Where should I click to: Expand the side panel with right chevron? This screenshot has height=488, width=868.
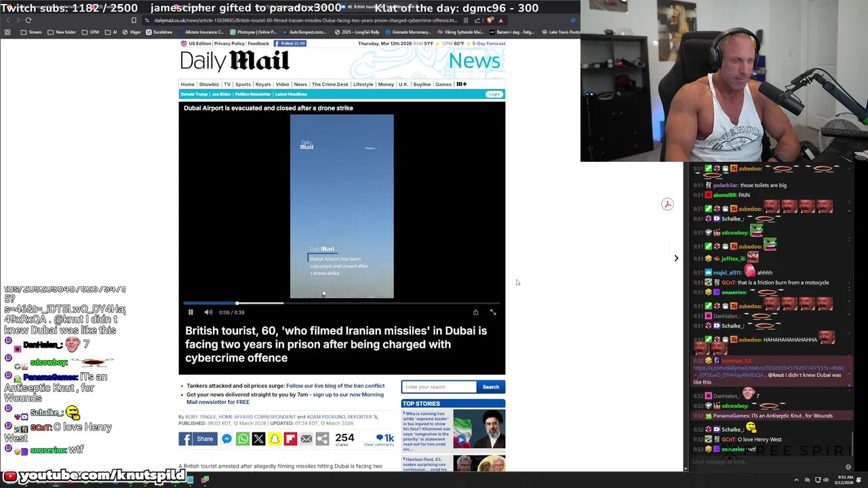(676, 258)
